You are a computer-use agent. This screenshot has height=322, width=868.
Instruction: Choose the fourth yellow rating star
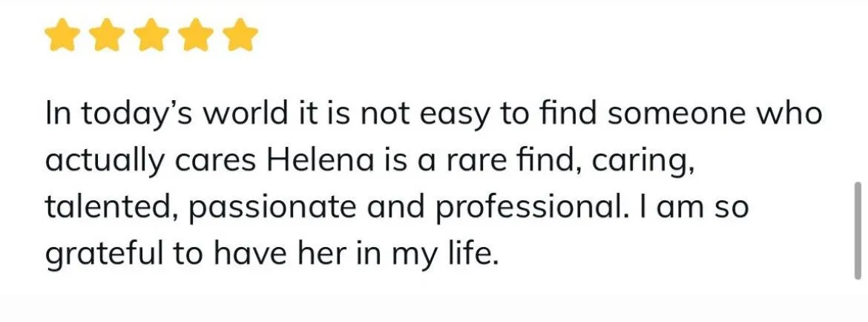pyautogui.click(x=197, y=35)
